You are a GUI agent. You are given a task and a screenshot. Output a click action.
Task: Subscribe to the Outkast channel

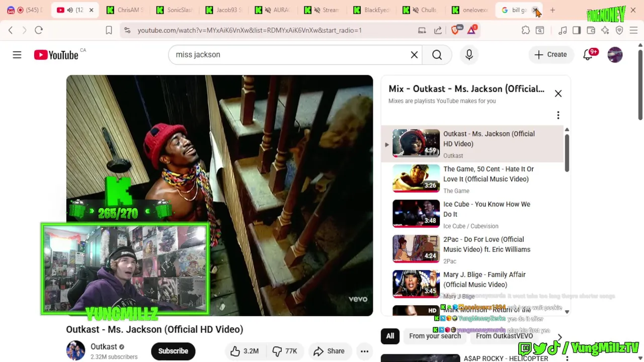click(173, 351)
